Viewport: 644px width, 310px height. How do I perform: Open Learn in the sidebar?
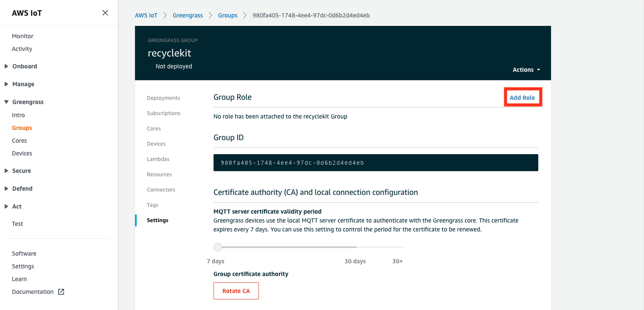[x=20, y=279]
